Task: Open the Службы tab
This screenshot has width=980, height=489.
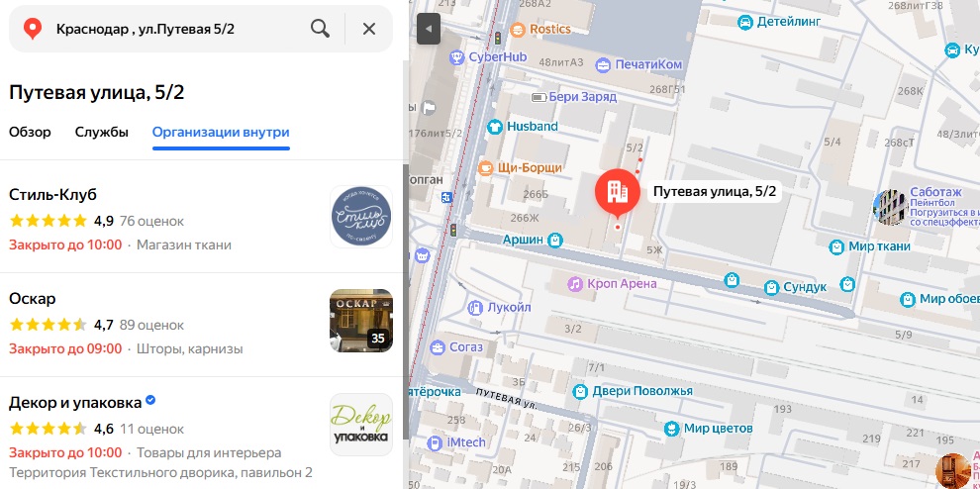Action: pyautogui.click(x=101, y=133)
